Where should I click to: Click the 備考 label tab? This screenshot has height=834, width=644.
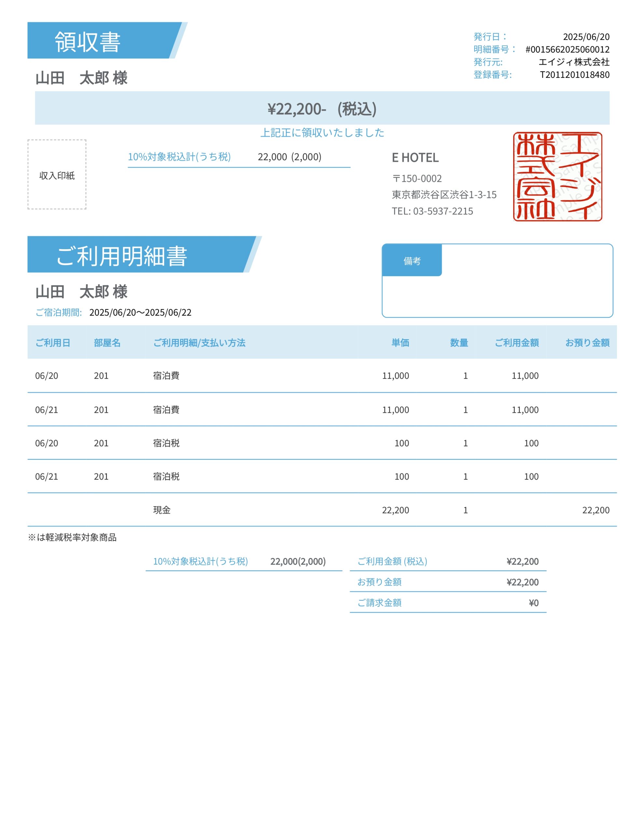(412, 260)
